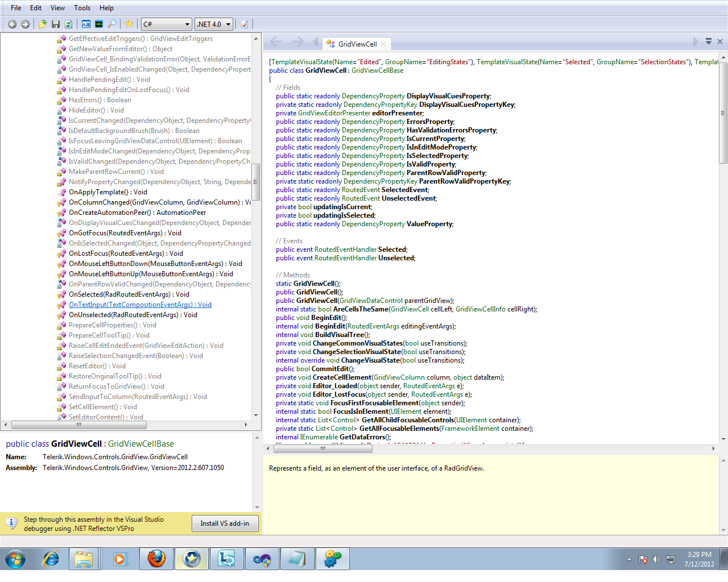Viewport: 728px width, 582px height.
Task: Click the Refresh toolbar icon
Action: tap(68, 24)
